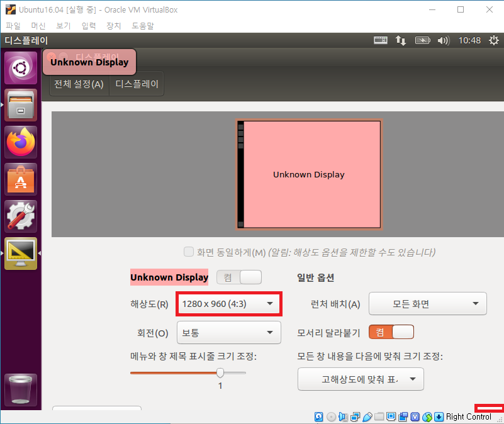Click VirtualBox CPU virtualization status icon
Image resolution: width=504 pixels, height=424 pixels.
tap(415, 417)
